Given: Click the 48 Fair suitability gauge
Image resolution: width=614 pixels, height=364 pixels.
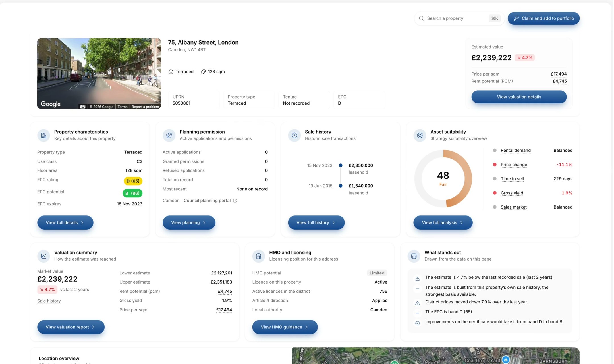Looking at the screenshot, I should pos(443,179).
